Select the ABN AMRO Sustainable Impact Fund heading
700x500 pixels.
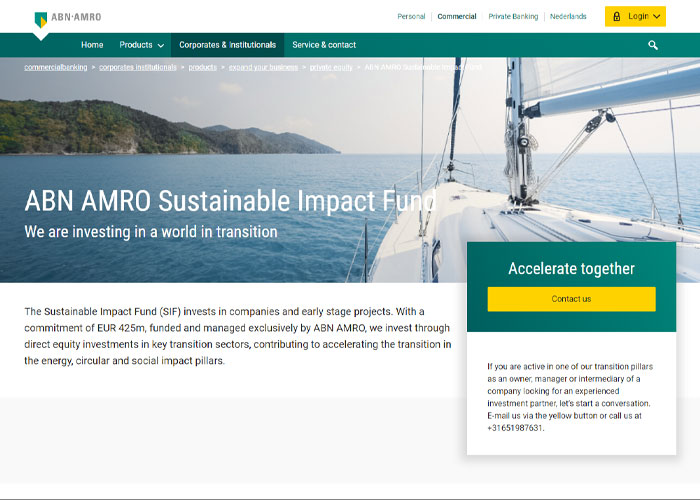click(x=230, y=201)
